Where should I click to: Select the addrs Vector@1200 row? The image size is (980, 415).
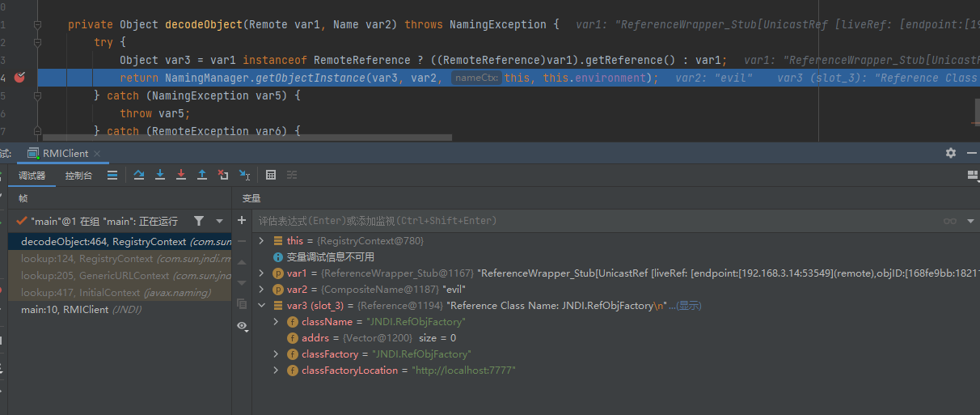pyautogui.click(x=616, y=338)
